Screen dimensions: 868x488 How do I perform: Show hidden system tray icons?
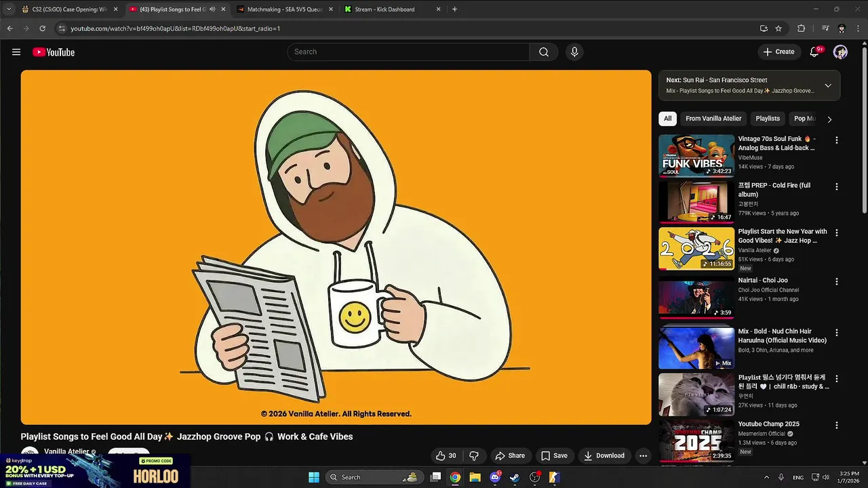[766, 477]
